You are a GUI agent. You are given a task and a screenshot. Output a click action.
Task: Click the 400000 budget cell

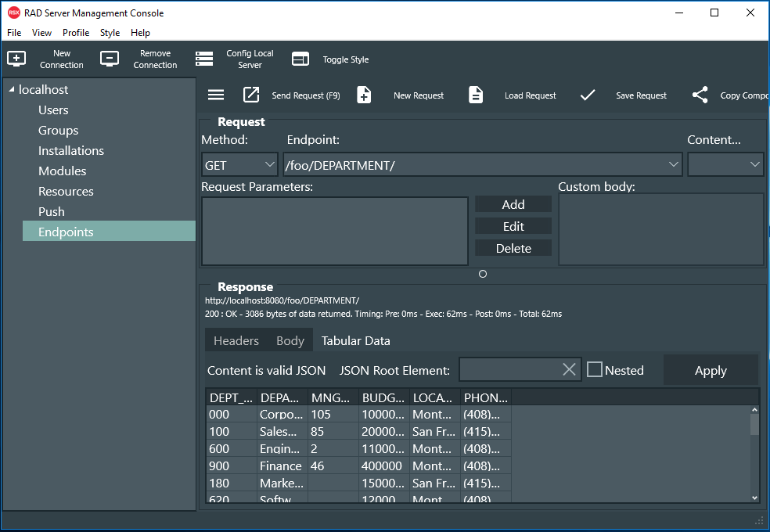point(384,465)
